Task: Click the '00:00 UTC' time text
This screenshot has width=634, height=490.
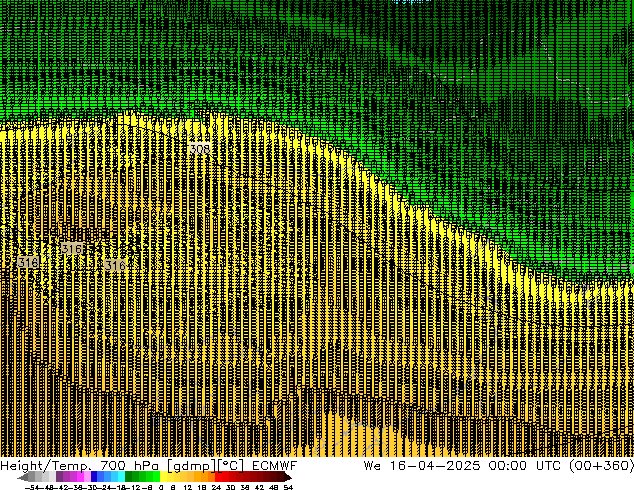Action: (x=525, y=465)
